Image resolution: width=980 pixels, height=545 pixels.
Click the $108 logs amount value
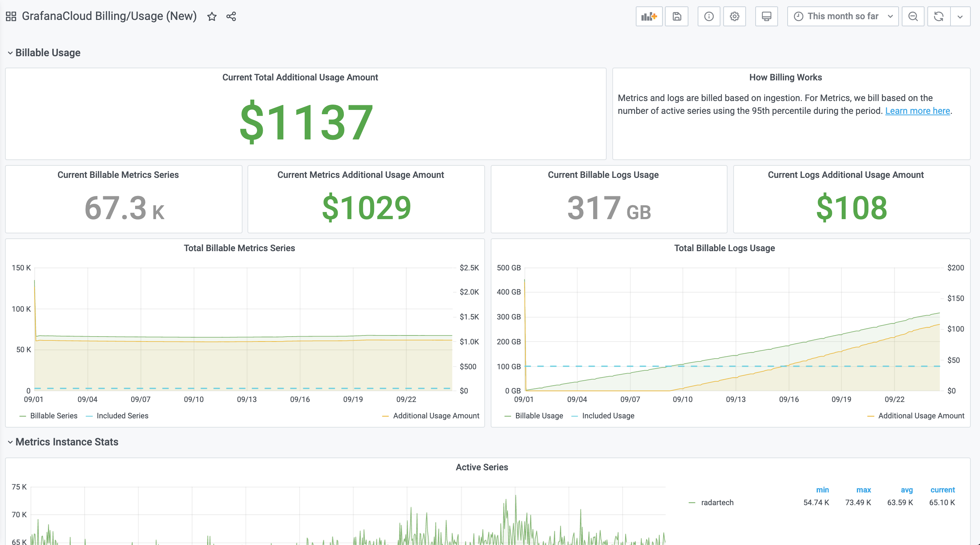852,208
